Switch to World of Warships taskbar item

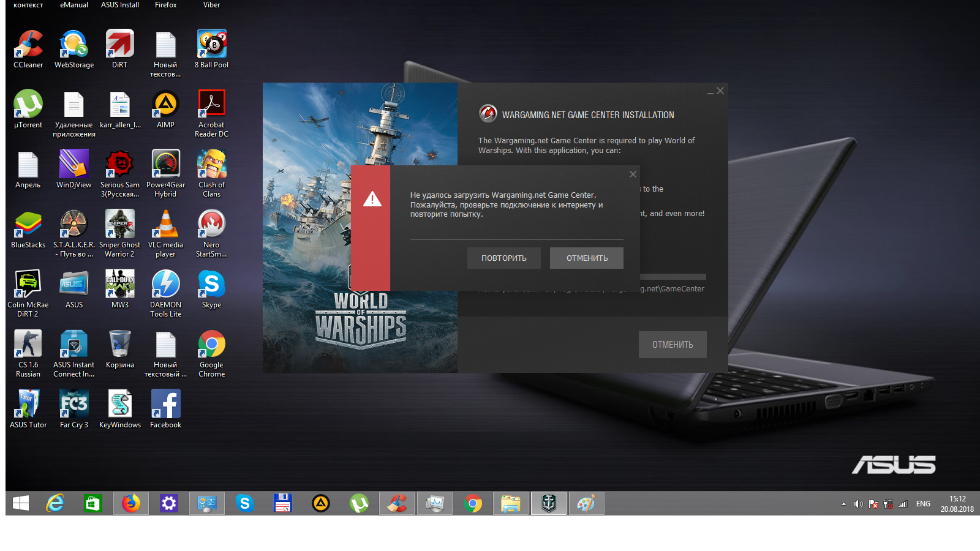tap(549, 503)
